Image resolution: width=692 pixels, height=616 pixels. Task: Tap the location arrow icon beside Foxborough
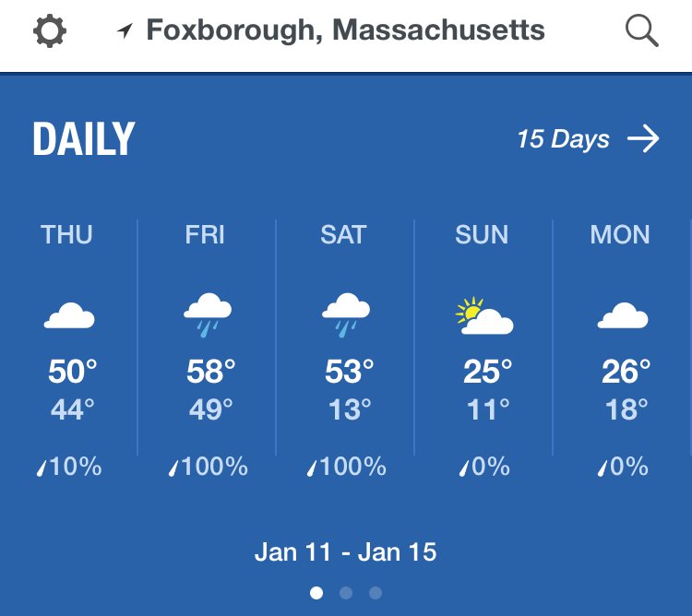click(x=125, y=30)
